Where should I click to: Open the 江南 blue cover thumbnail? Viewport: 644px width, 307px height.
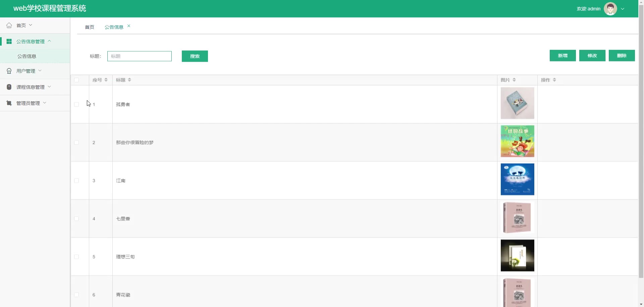(x=518, y=179)
